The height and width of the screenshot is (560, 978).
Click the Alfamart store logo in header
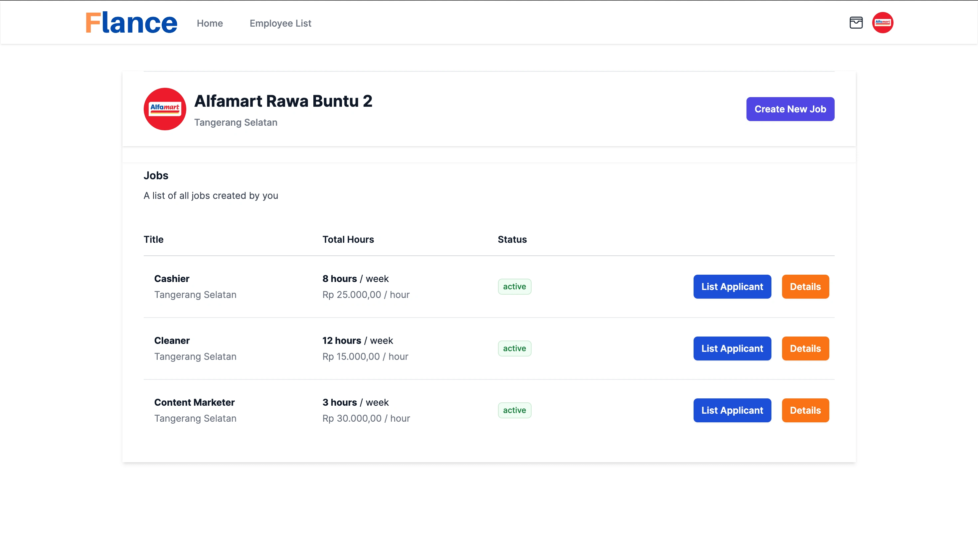(883, 22)
